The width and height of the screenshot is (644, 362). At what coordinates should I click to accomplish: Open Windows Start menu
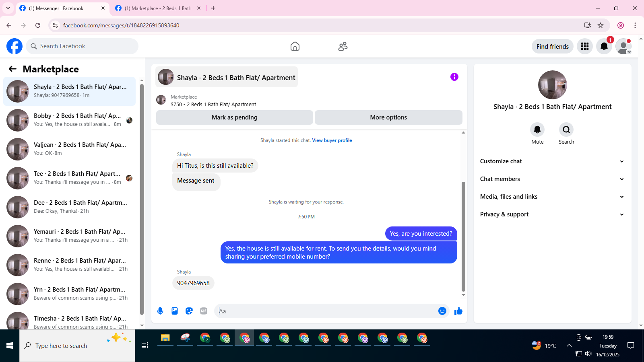[x=10, y=346]
